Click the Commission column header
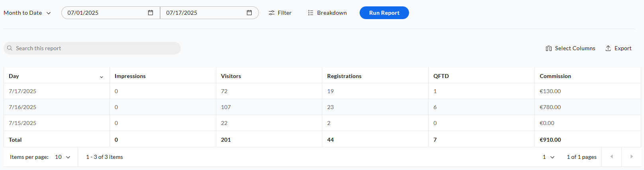This screenshot has width=644, height=170. 555,76
